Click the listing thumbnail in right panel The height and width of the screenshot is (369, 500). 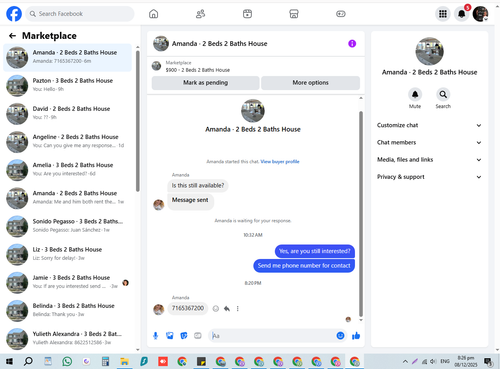click(429, 51)
